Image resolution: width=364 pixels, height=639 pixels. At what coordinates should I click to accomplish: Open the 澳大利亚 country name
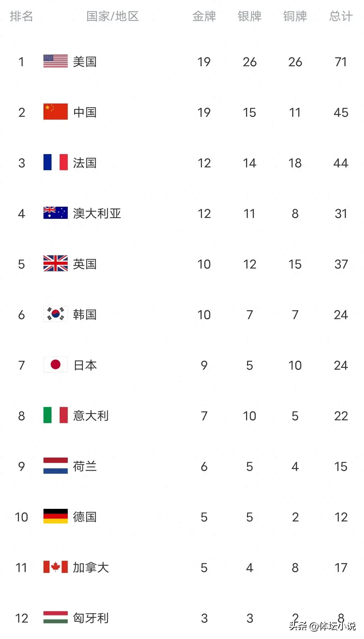point(97,213)
